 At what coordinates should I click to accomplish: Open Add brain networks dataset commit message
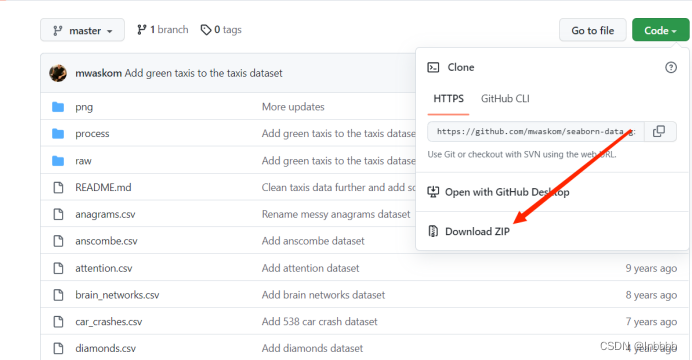(323, 295)
